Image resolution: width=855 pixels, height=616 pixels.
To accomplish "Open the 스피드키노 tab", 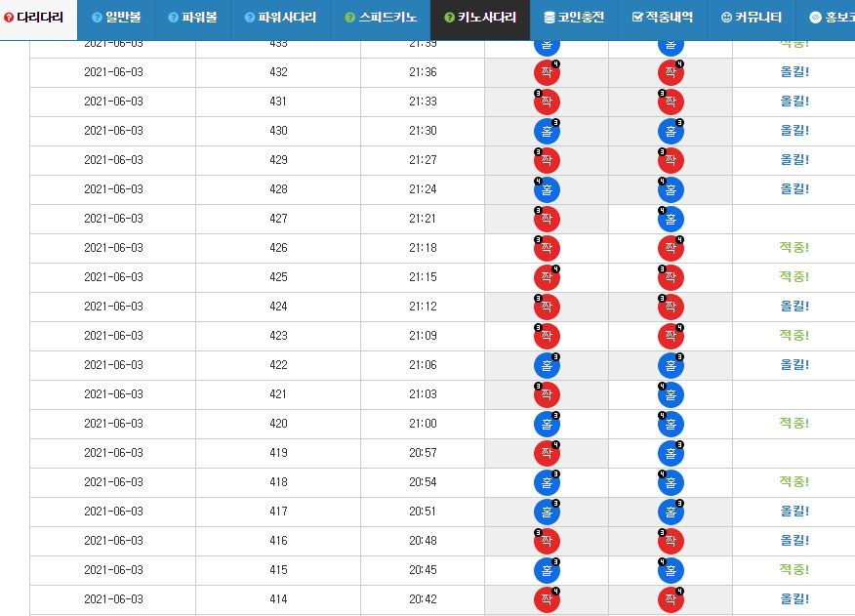I will click(x=381, y=18).
